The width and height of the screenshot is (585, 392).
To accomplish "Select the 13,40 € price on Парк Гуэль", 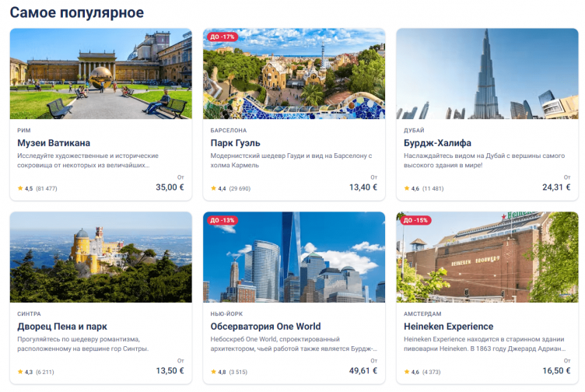I will pyautogui.click(x=363, y=187).
